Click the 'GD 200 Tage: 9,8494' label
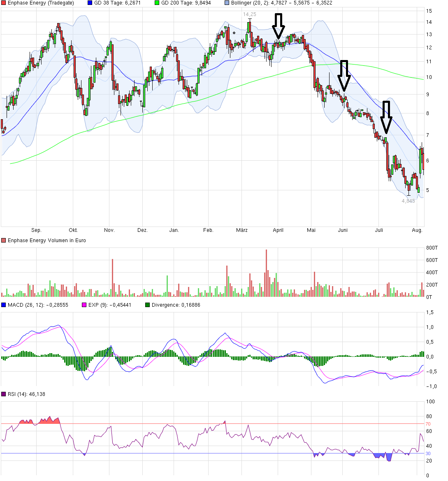The width and height of the screenshot is (448, 481). (186, 3)
